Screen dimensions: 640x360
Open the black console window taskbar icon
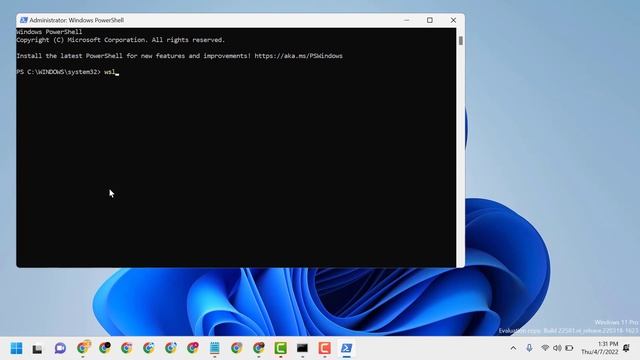pos(302,348)
